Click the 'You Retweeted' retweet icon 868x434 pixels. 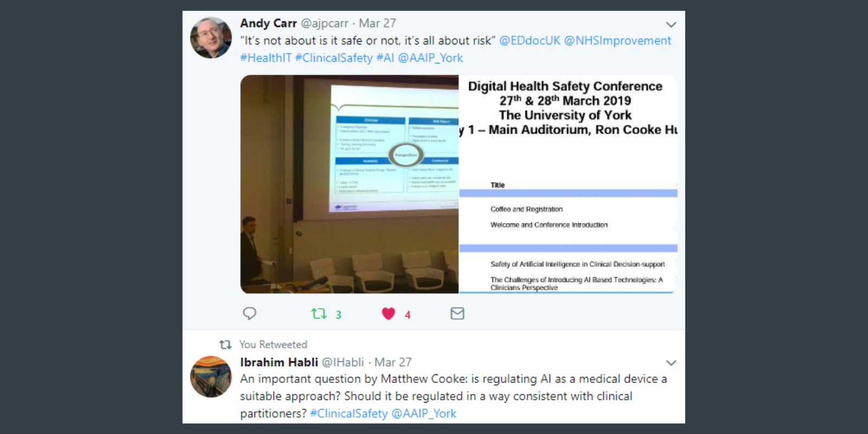pos(225,344)
